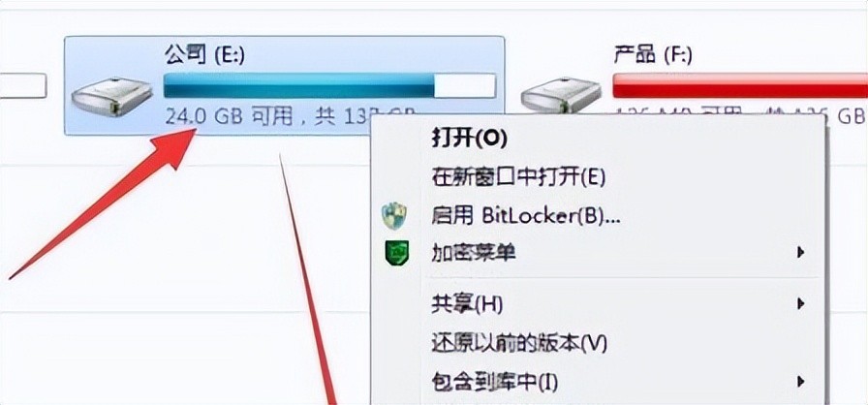868x405 pixels.
Task: Expand the 共享(H) submenu arrow
Action: point(800,304)
